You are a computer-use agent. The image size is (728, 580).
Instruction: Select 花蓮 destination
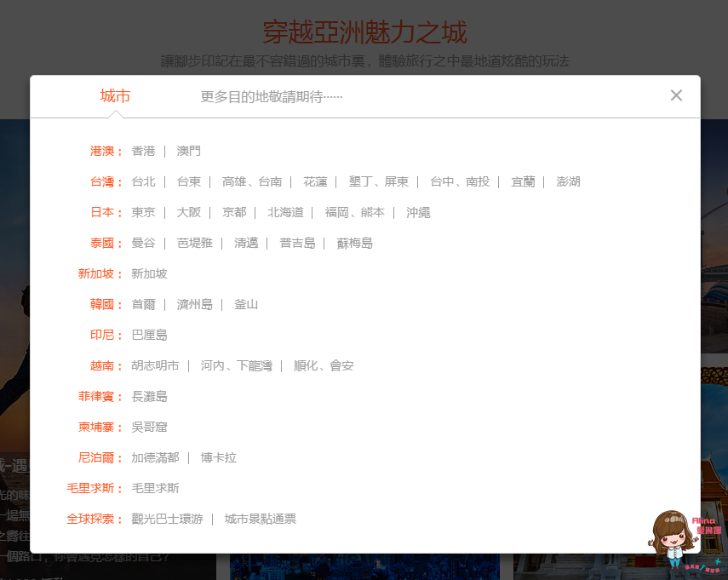pos(315,181)
